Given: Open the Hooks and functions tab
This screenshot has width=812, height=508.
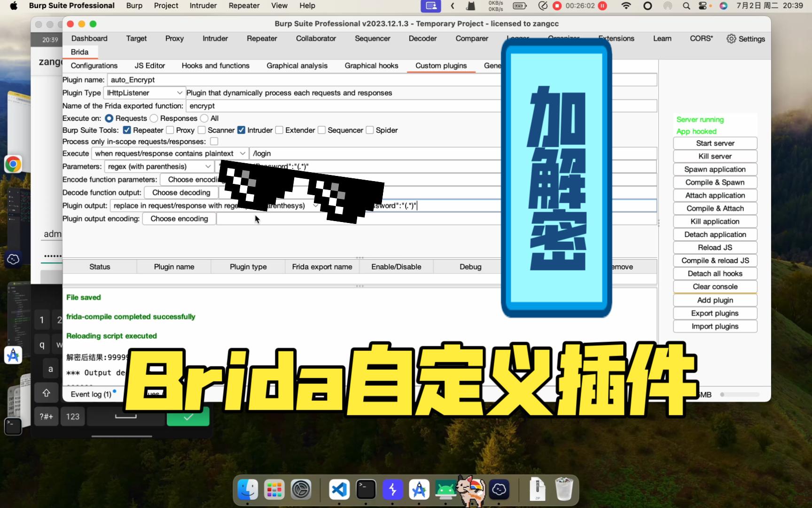Looking at the screenshot, I should [x=216, y=66].
